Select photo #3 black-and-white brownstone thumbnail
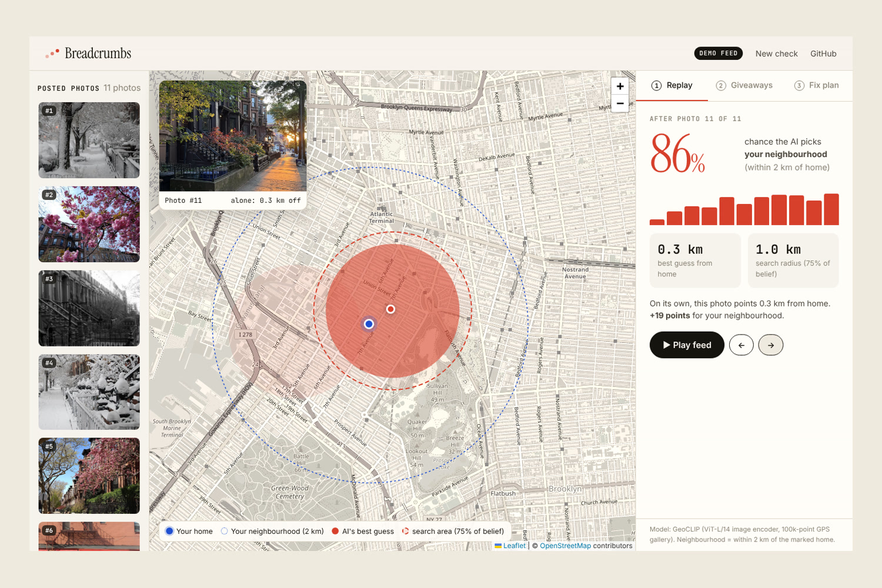882x588 pixels. coord(89,308)
